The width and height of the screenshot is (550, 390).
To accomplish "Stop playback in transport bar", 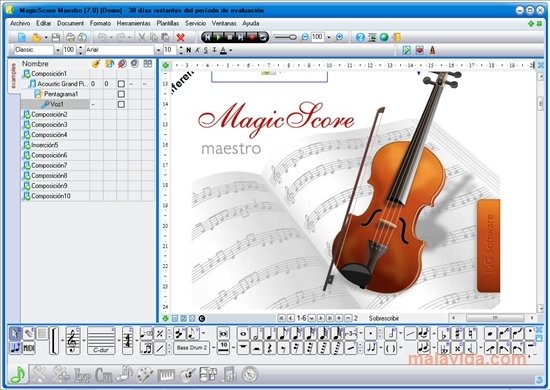I will [229, 37].
